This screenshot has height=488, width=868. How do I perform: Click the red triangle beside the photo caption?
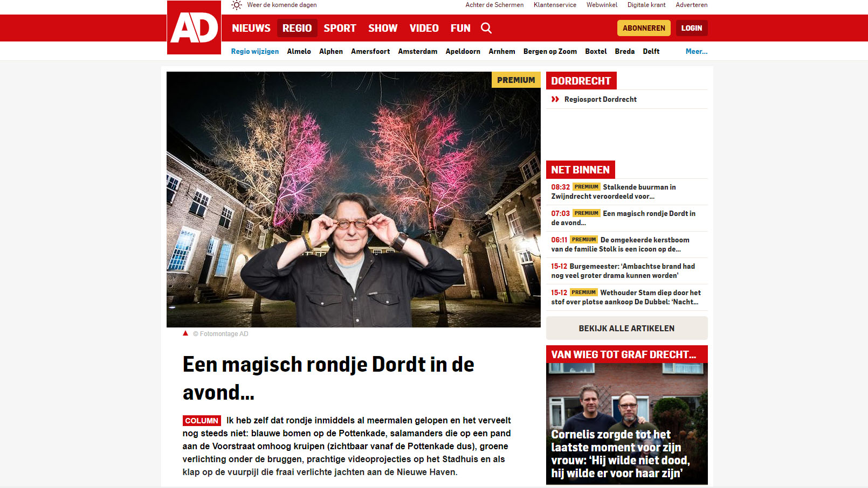pyautogui.click(x=185, y=333)
